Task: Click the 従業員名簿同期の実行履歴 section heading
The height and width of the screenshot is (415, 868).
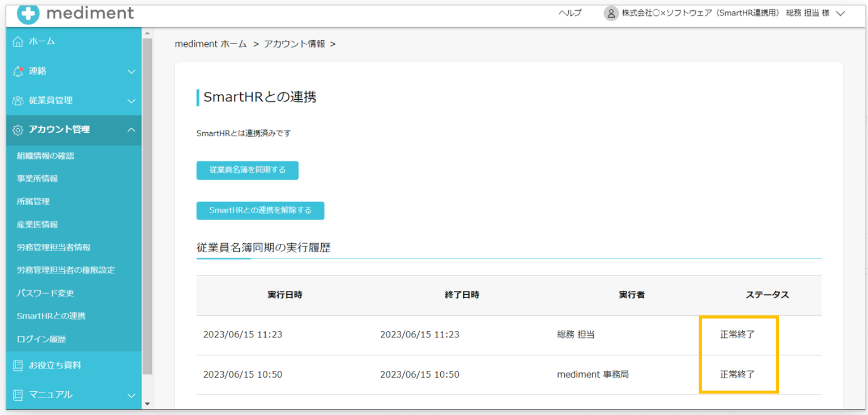Action: [263, 248]
